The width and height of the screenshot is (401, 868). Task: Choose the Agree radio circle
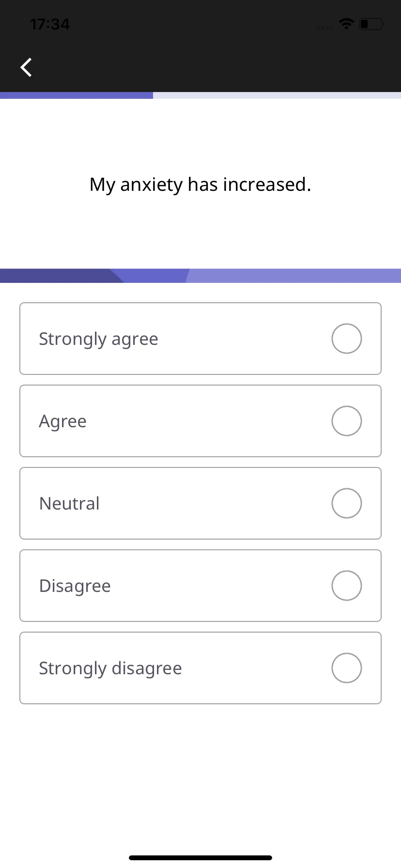point(347,421)
